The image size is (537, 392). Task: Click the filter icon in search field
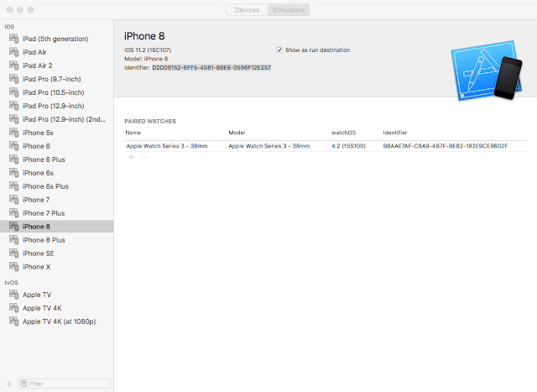click(x=24, y=384)
